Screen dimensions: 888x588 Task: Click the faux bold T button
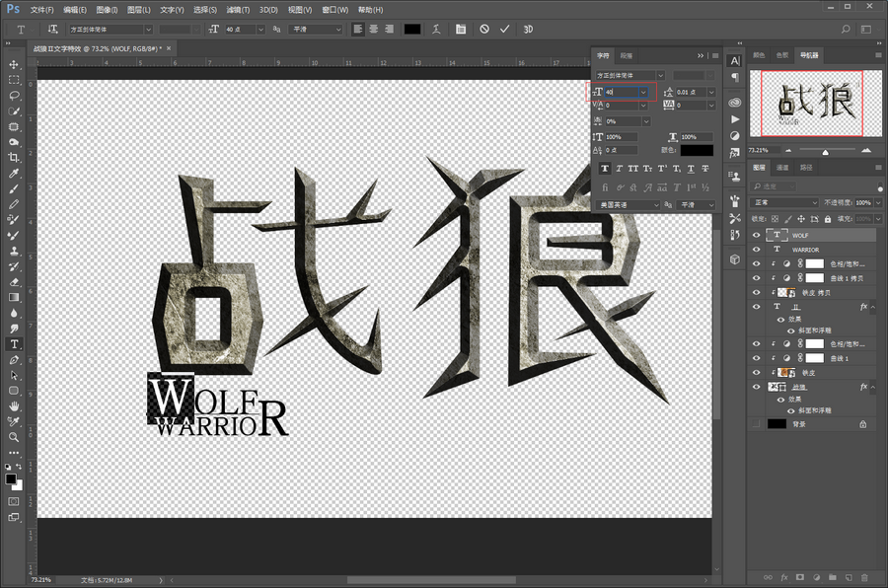[x=606, y=169]
